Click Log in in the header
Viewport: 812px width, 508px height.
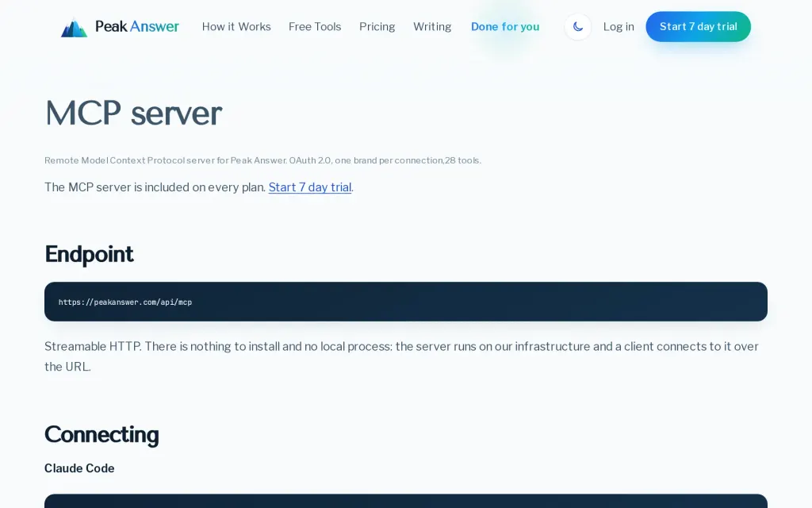pyautogui.click(x=619, y=26)
